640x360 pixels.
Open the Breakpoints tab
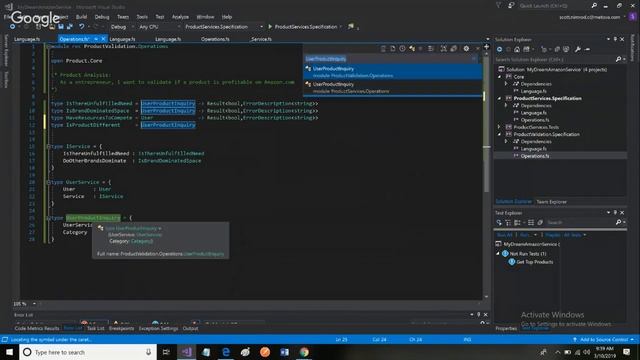121,328
